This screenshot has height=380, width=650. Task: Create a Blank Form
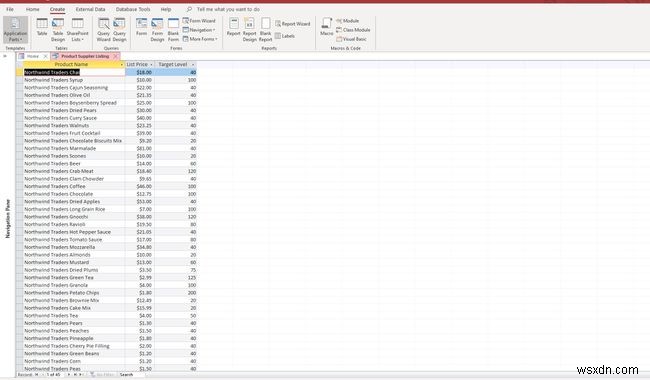pos(173,30)
